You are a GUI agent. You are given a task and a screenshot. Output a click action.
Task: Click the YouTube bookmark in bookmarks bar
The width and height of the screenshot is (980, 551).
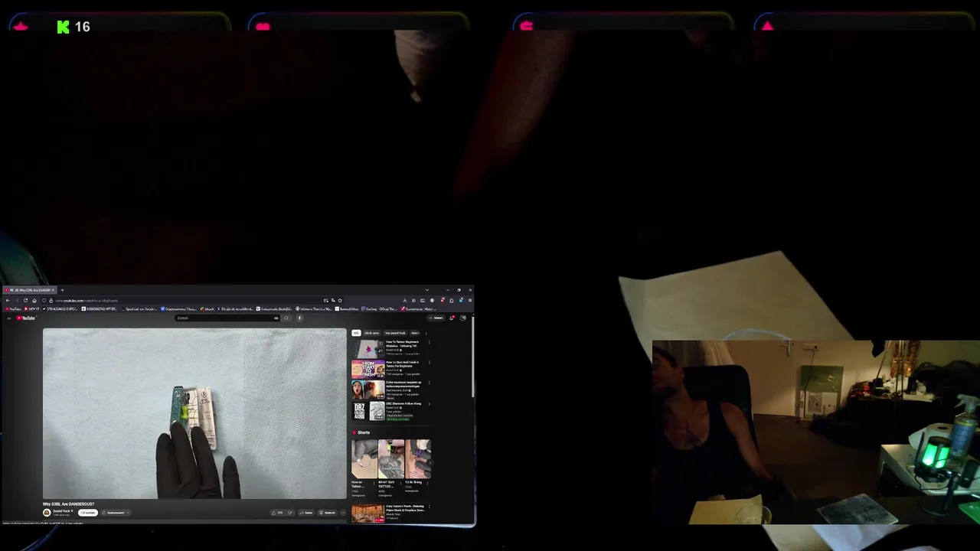[14, 308]
